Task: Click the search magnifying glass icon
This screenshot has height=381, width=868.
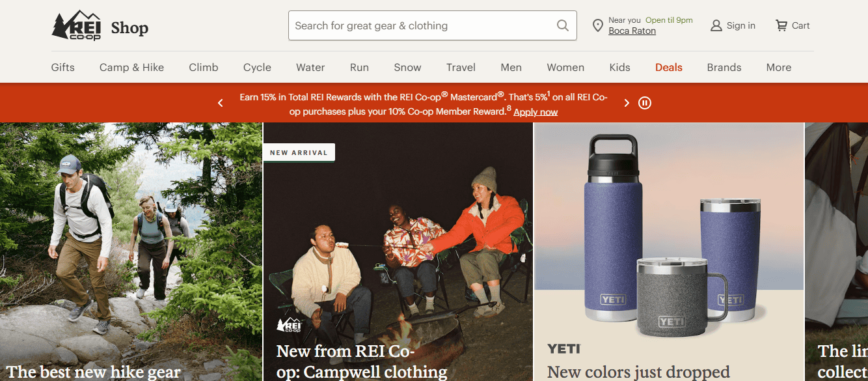Action: pyautogui.click(x=563, y=26)
